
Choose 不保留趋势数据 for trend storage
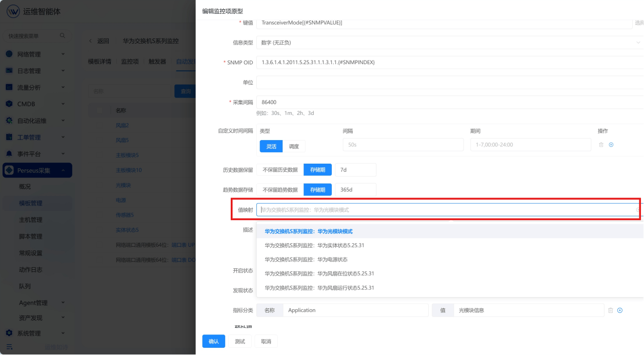click(x=280, y=190)
